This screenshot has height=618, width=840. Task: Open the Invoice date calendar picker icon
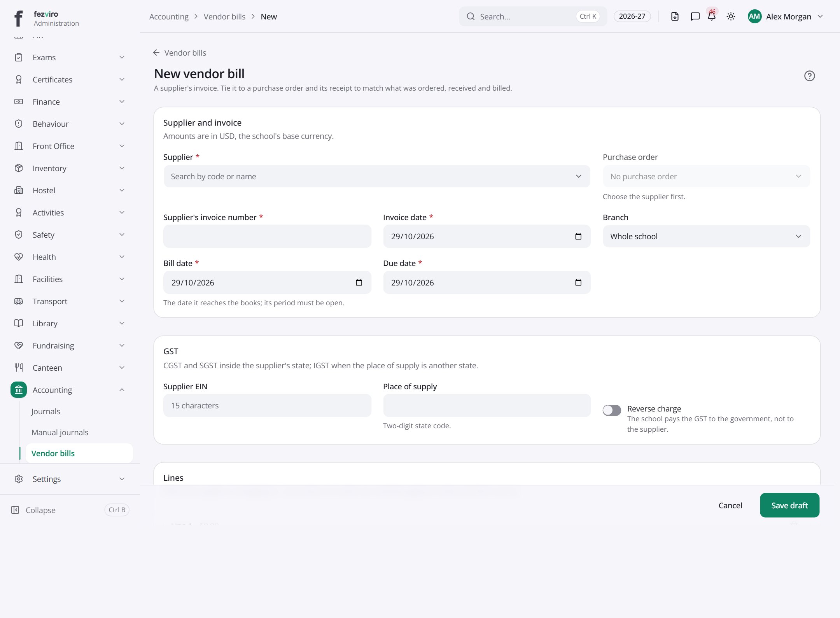pos(578,236)
